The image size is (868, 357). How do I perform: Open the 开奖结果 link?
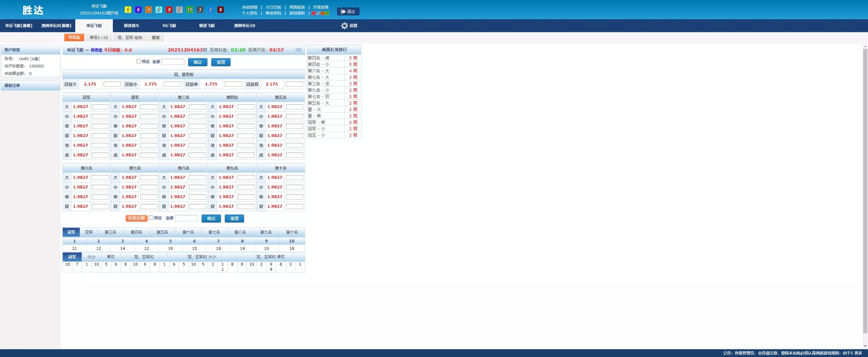click(x=321, y=7)
